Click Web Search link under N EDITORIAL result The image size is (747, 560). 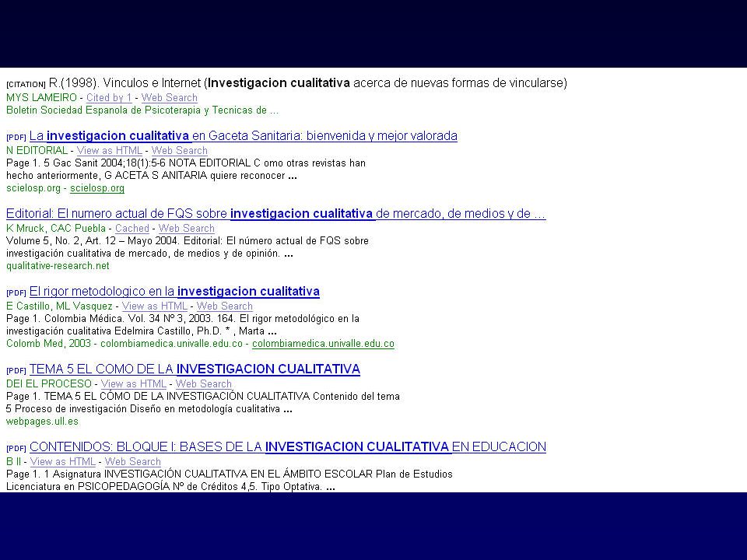click(179, 150)
